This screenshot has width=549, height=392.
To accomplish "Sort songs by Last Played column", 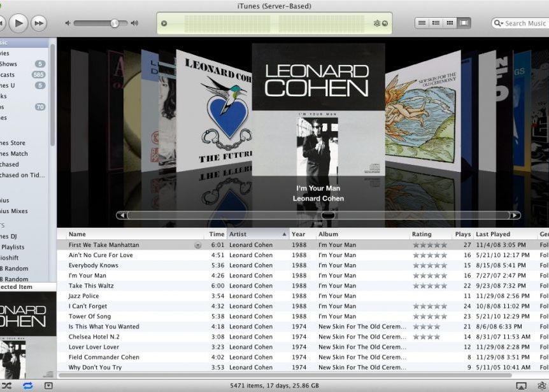I will (503, 234).
